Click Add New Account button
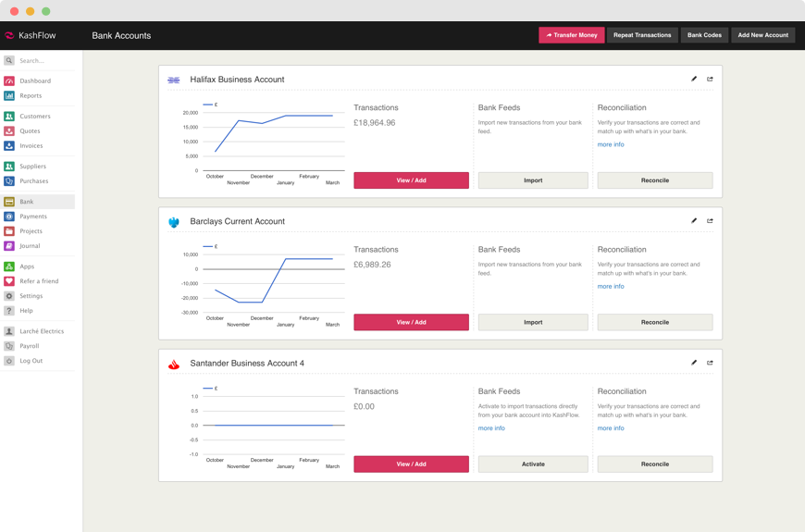The image size is (805, 532). pyautogui.click(x=762, y=35)
